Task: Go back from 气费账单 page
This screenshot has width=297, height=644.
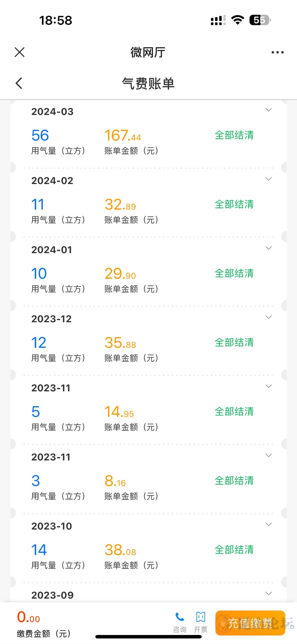Action: [19, 83]
